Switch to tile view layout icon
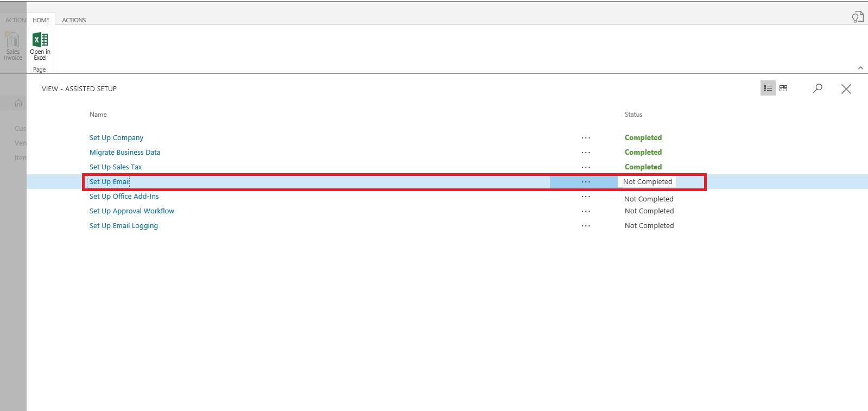 click(x=783, y=88)
